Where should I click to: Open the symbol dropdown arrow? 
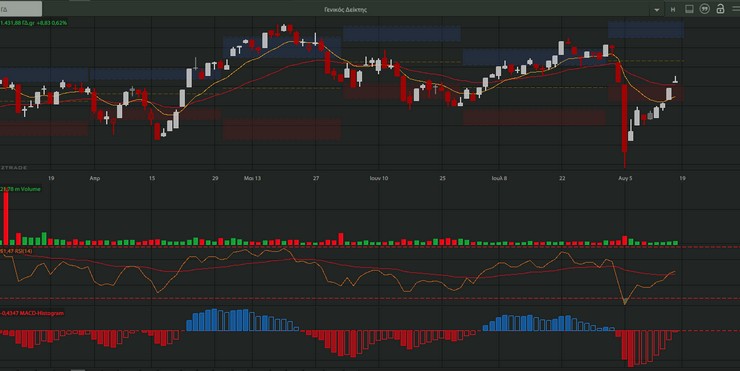point(656,9)
